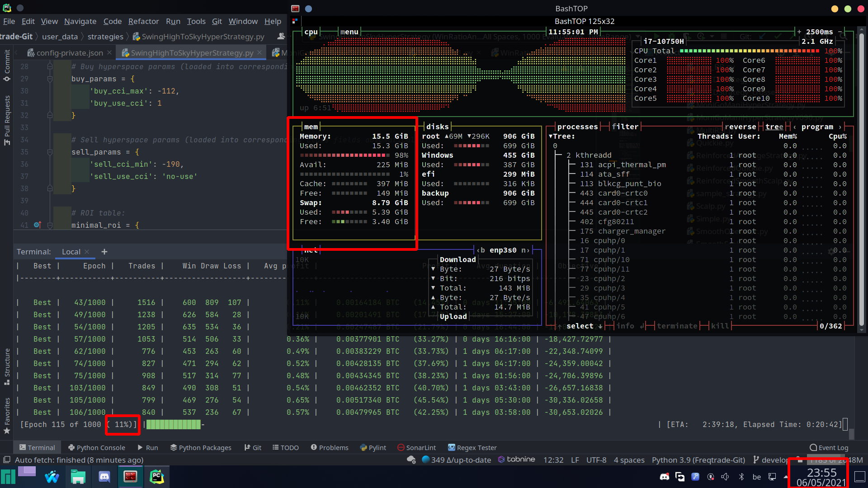Enable the filter in bashtop processes
Viewport: 868px width, 488px height.
(626, 127)
